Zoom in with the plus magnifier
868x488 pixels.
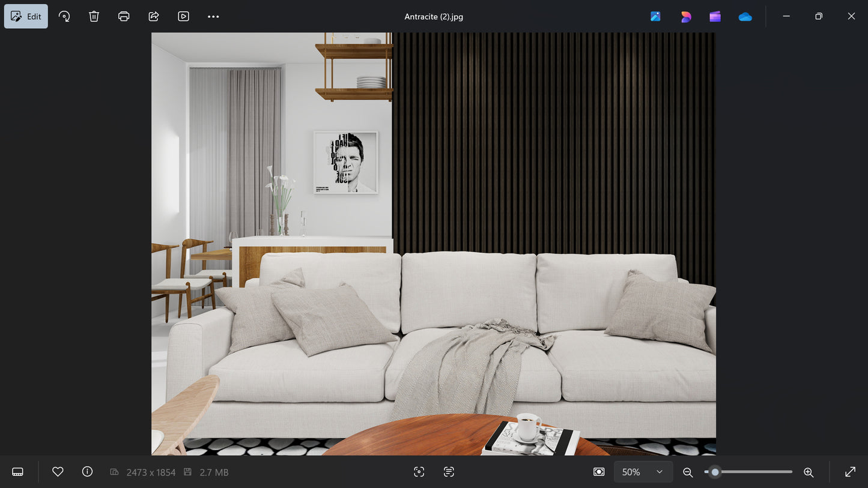coord(809,472)
